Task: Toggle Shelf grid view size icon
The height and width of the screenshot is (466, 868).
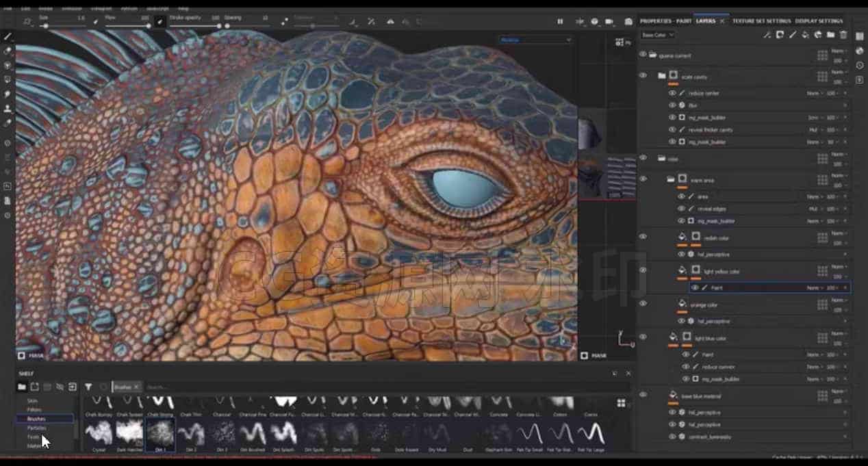Action: click(x=622, y=403)
